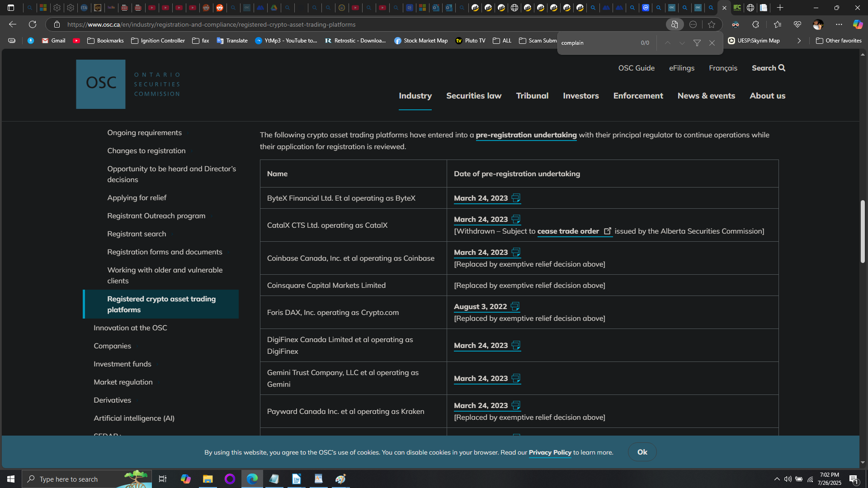Open ByteX's March 24, 2023 undertaking
This screenshot has height=488, width=868.
(x=487, y=198)
